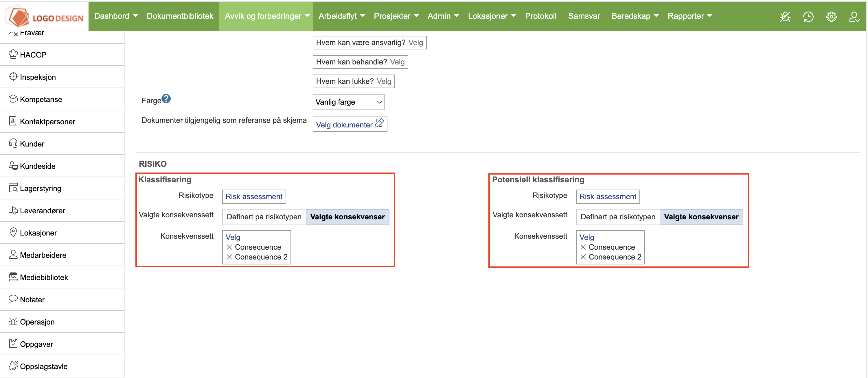Open Lagerstyring in the sidebar
868x378 pixels.
[40, 188]
